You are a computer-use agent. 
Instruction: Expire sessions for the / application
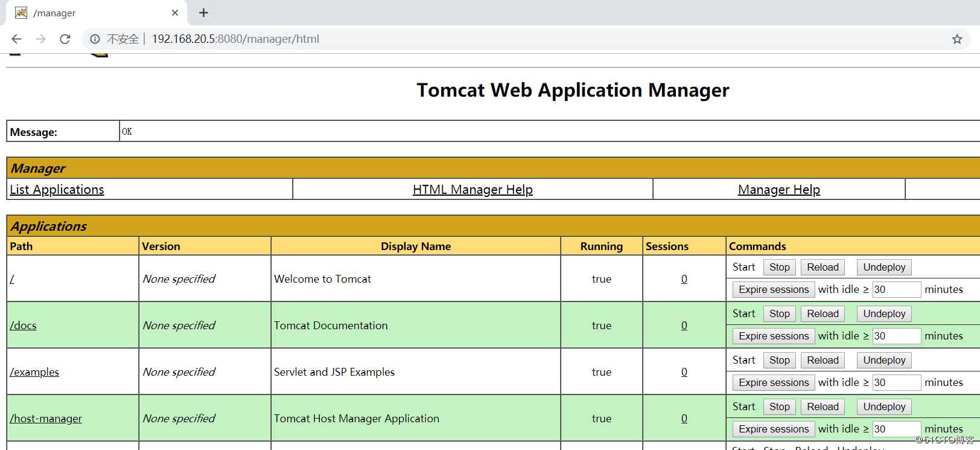pyautogui.click(x=774, y=290)
